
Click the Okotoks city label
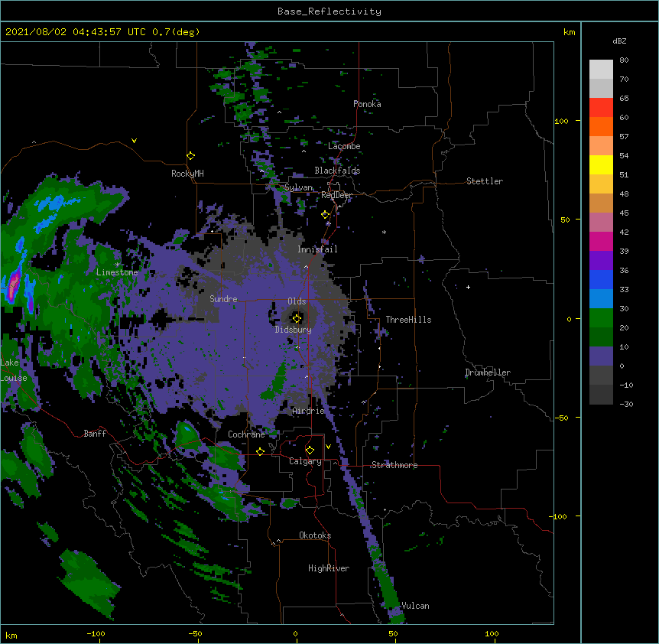(315, 535)
